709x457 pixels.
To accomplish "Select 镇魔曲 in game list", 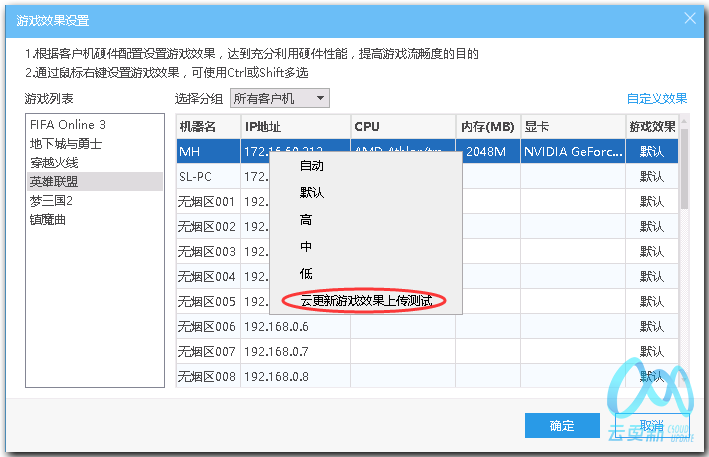I will point(95,219).
